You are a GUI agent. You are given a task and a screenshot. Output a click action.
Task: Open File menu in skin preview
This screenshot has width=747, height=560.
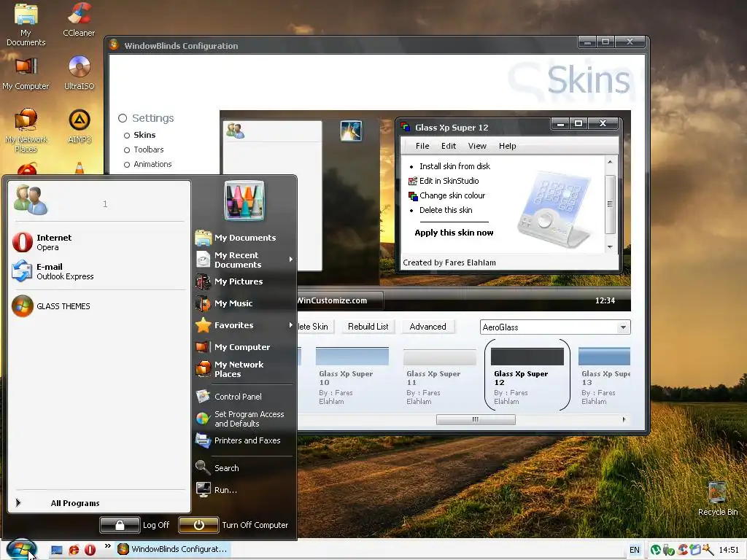click(422, 146)
